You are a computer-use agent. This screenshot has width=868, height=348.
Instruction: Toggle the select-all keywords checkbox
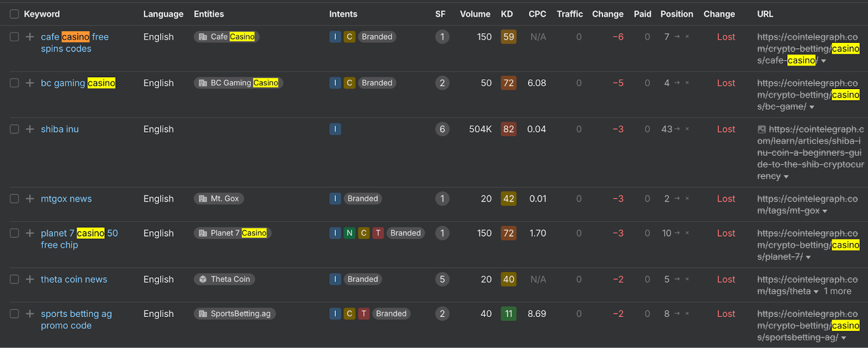tap(14, 14)
